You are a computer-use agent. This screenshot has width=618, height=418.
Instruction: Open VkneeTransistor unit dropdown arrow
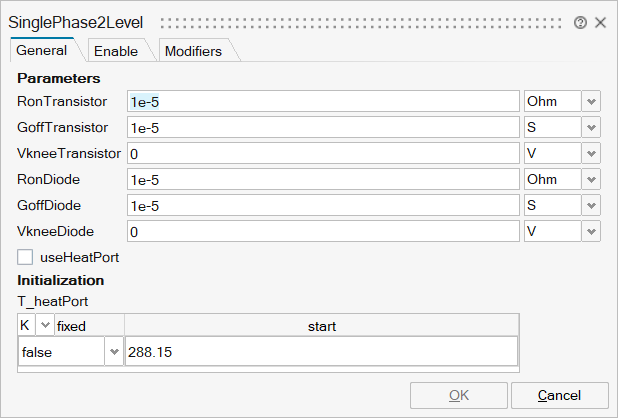(x=591, y=153)
